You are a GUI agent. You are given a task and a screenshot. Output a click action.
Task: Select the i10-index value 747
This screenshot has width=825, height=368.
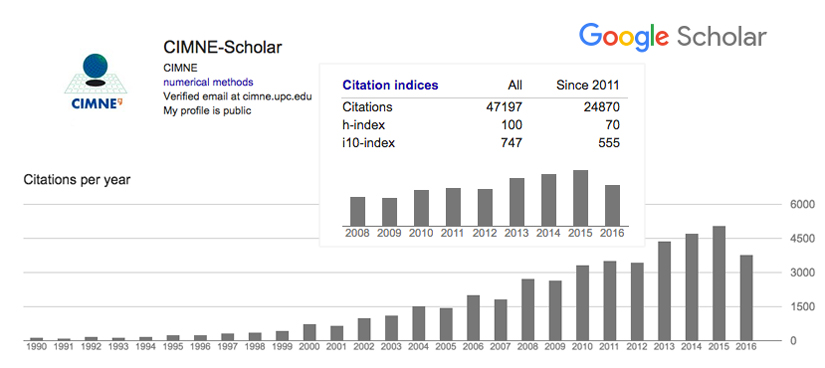pyautogui.click(x=512, y=143)
